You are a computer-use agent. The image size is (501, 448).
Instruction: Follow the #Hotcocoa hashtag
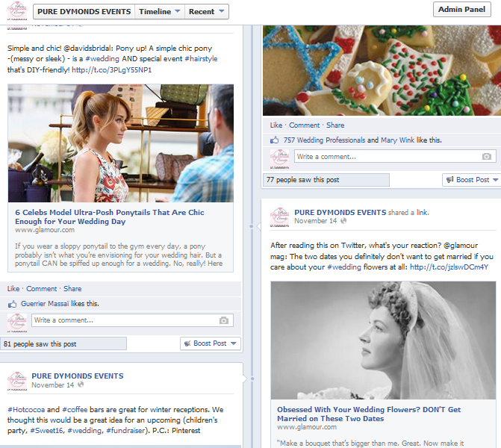(26, 410)
